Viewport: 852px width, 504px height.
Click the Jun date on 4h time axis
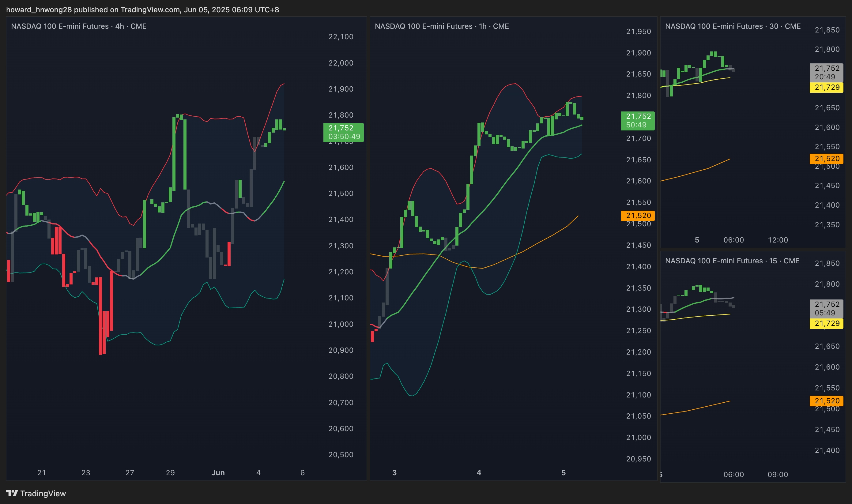(x=218, y=472)
